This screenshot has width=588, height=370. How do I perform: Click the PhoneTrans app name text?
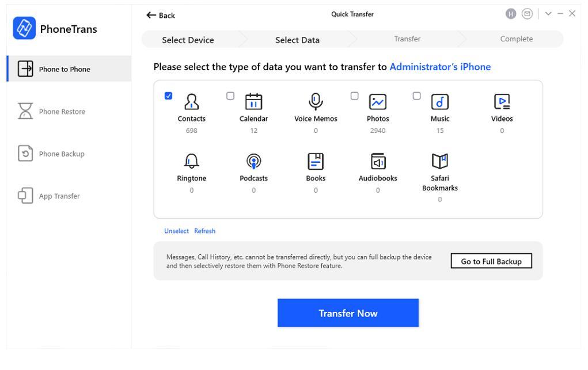point(69,29)
